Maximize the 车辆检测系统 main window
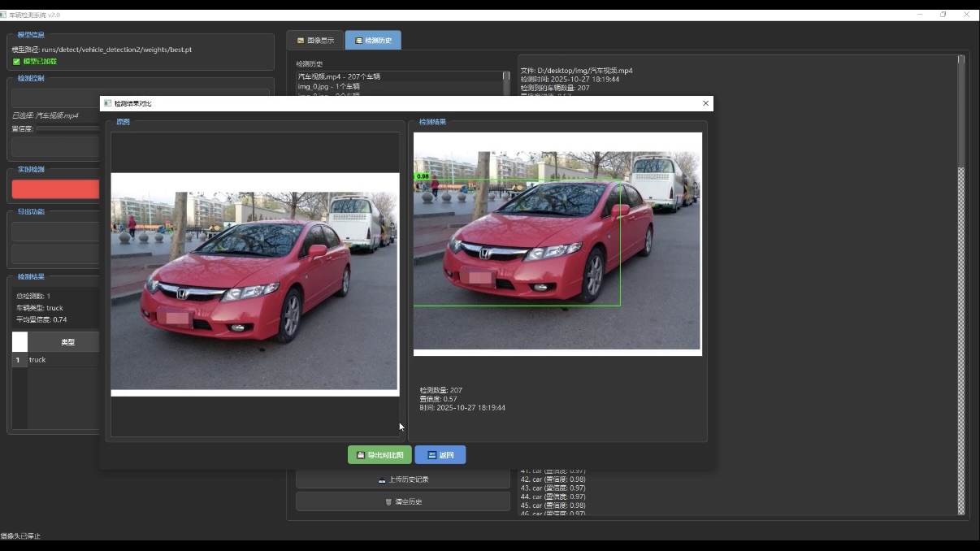980x551 pixels. pyautogui.click(x=943, y=15)
